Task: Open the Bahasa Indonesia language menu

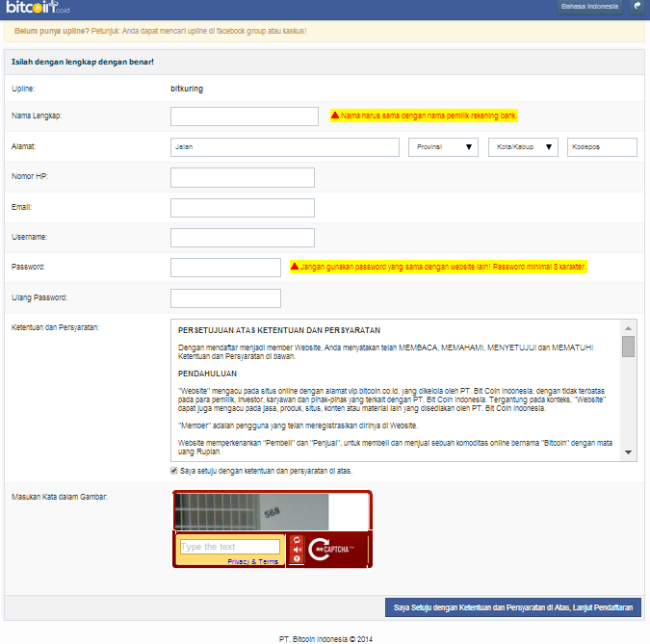Action: coord(589,7)
